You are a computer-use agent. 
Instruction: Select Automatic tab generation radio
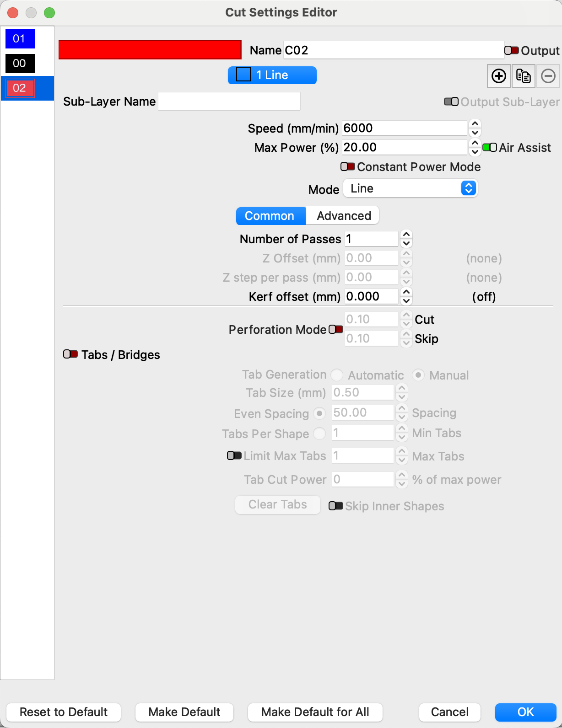click(337, 375)
